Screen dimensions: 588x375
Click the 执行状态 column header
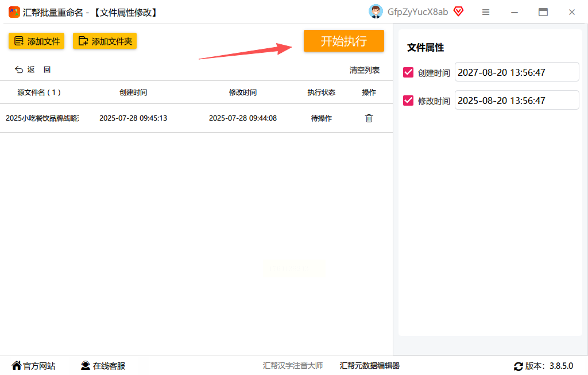click(322, 92)
